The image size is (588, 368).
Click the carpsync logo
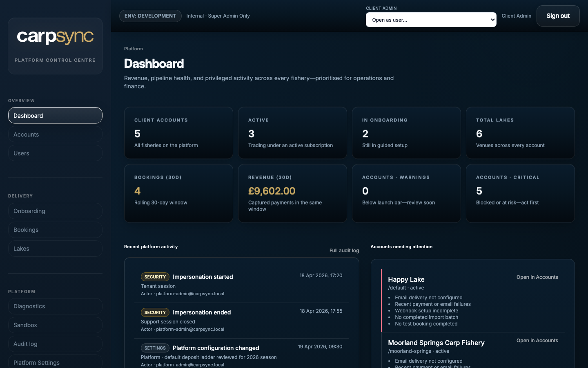tap(55, 37)
